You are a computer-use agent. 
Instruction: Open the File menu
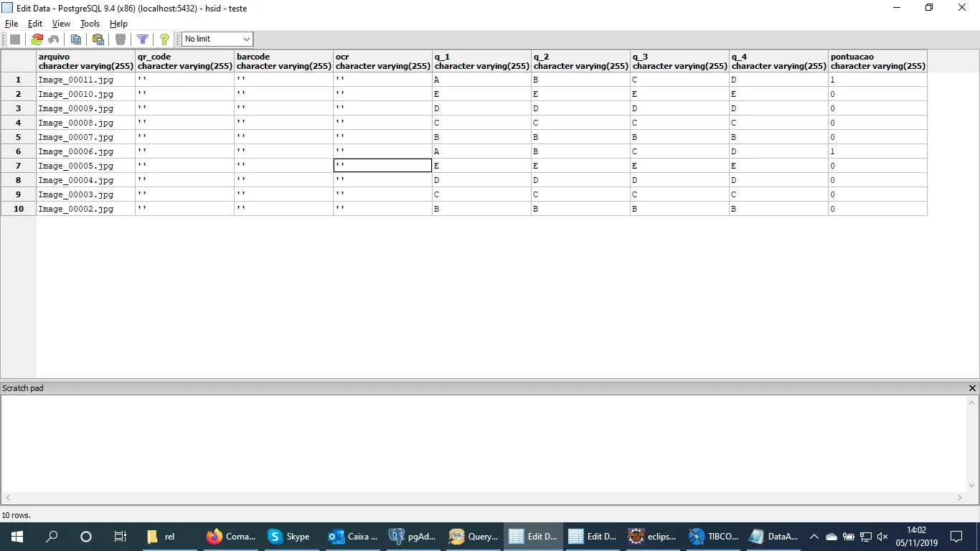tap(11, 24)
